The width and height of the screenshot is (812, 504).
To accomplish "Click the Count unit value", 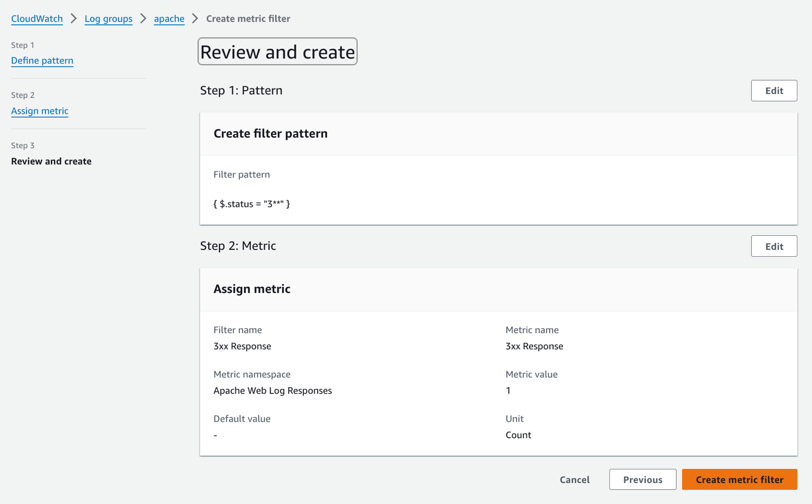I will click(x=518, y=435).
